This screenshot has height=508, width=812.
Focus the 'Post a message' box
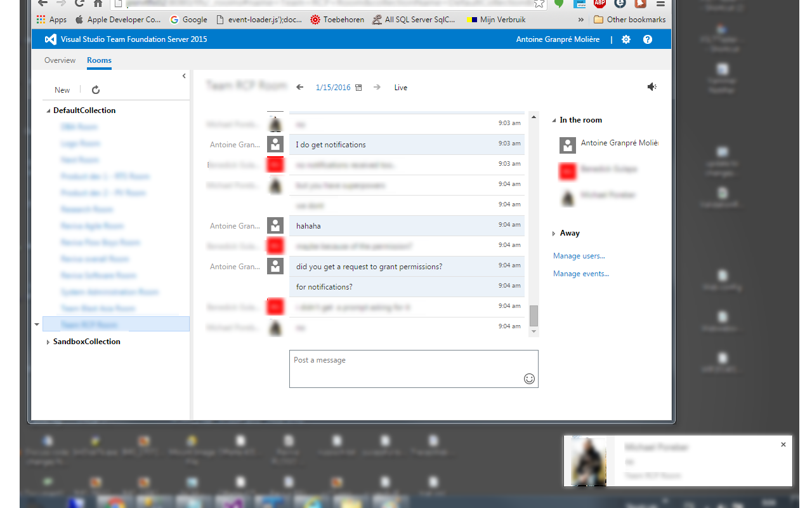click(414, 369)
